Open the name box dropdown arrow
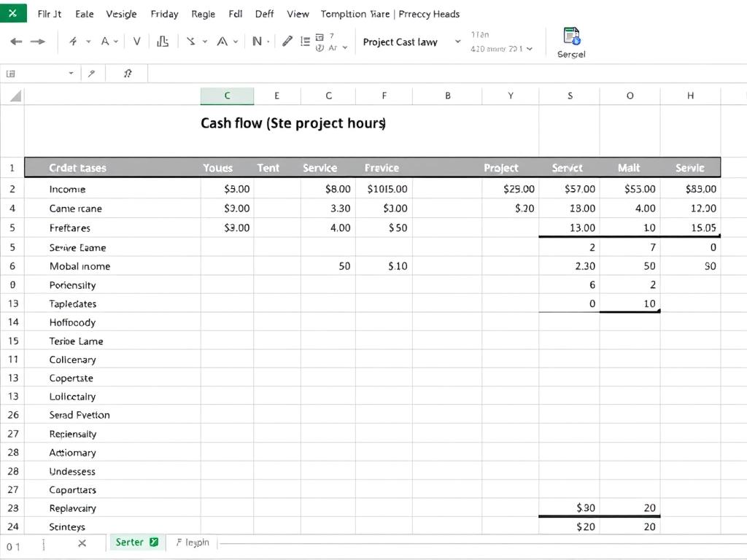Viewport: 747px width, 560px height. (x=69, y=73)
